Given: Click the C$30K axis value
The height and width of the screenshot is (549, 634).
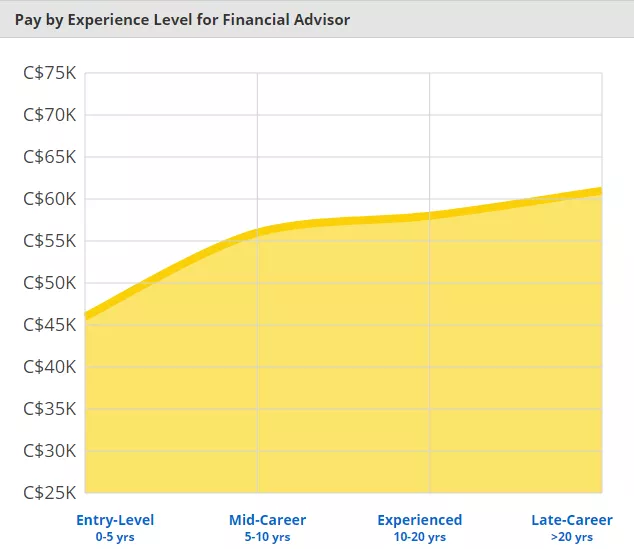Looking at the screenshot, I should pos(50,451).
